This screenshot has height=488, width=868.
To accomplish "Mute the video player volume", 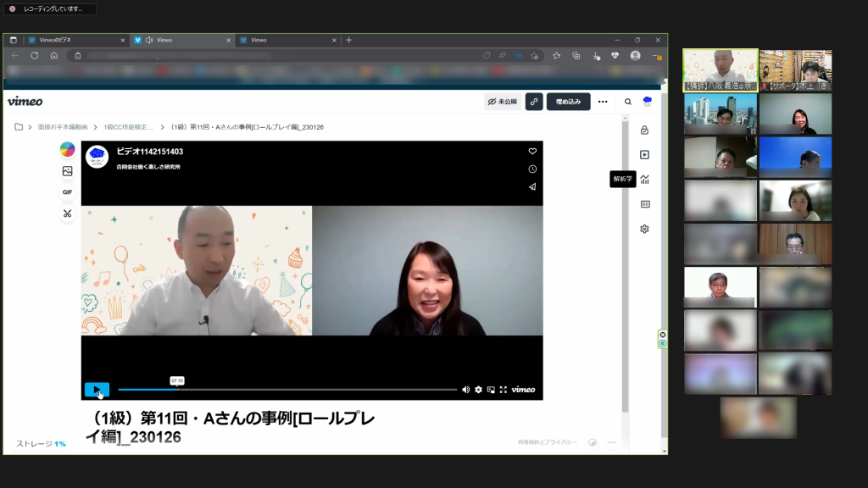I will point(465,390).
